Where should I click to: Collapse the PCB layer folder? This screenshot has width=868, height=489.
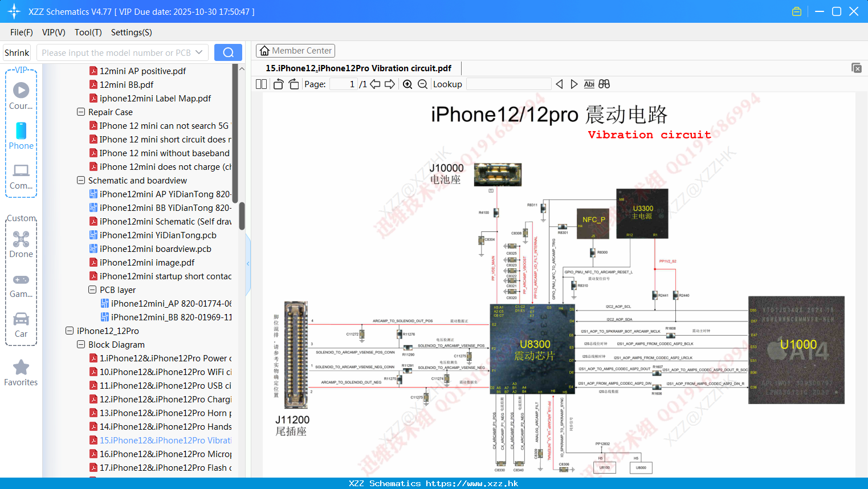(x=92, y=290)
